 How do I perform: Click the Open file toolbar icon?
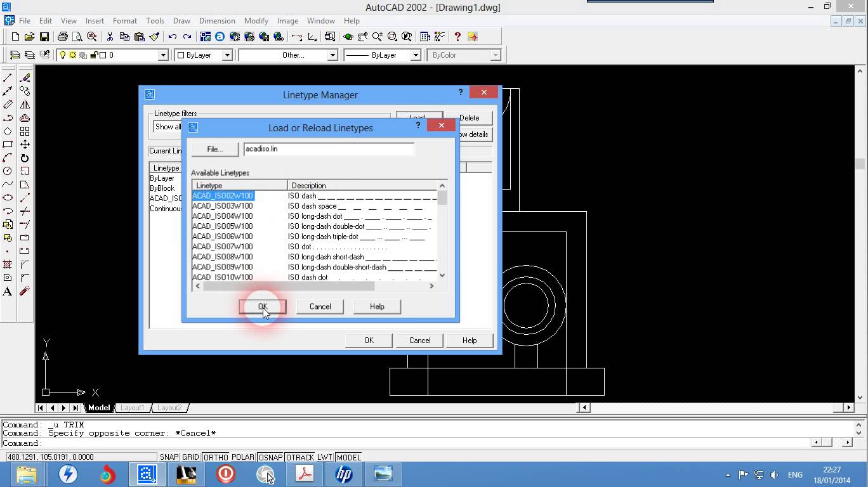pyautogui.click(x=30, y=37)
